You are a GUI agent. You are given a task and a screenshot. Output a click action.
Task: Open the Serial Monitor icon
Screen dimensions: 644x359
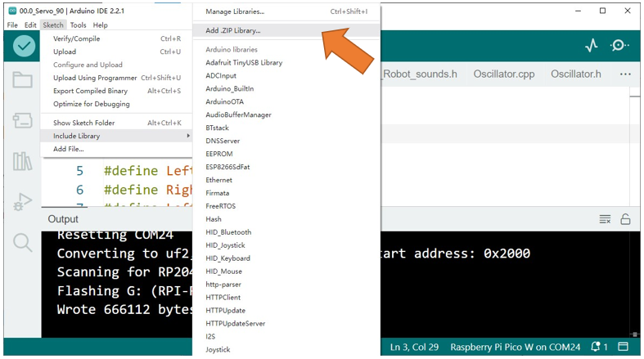[x=619, y=45]
